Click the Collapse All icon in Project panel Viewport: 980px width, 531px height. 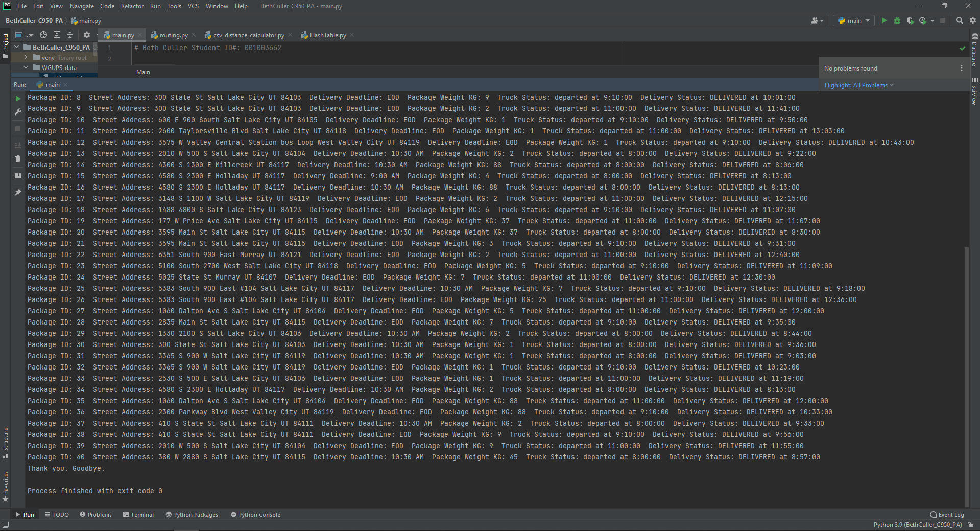[70, 35]
